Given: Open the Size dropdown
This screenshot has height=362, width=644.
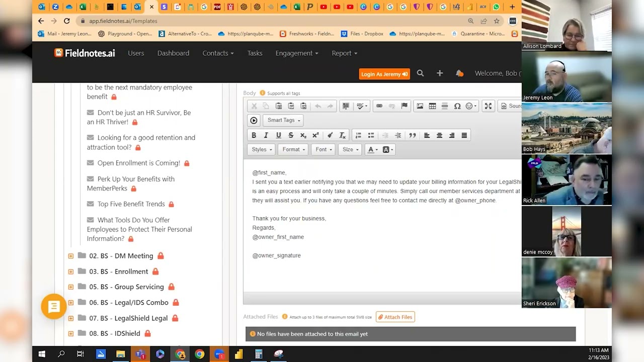Looking at the screenshot, I should click(350, 149).
